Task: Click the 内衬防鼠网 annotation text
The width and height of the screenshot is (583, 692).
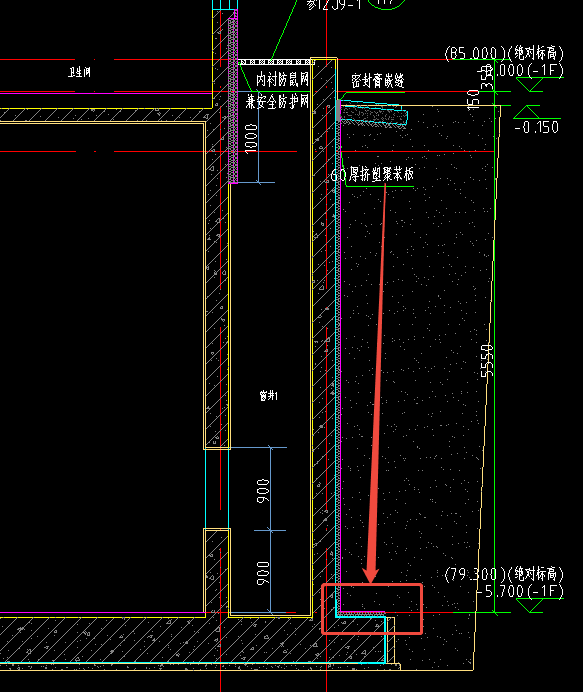Action: tap(282, 80)
